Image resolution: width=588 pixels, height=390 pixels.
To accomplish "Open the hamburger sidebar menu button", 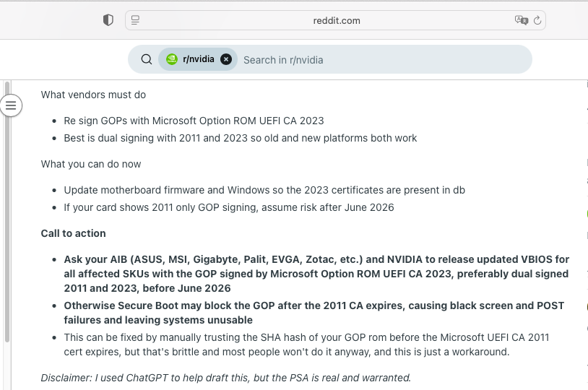I will [11, 105].
